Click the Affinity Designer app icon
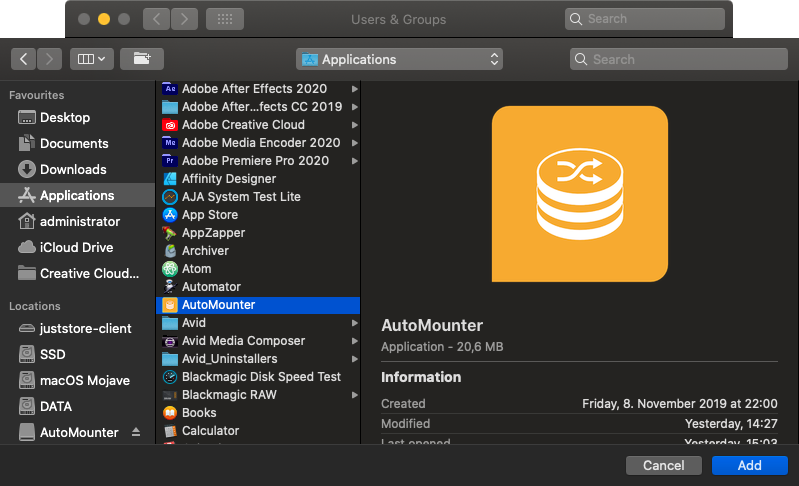 click(170, 179)
